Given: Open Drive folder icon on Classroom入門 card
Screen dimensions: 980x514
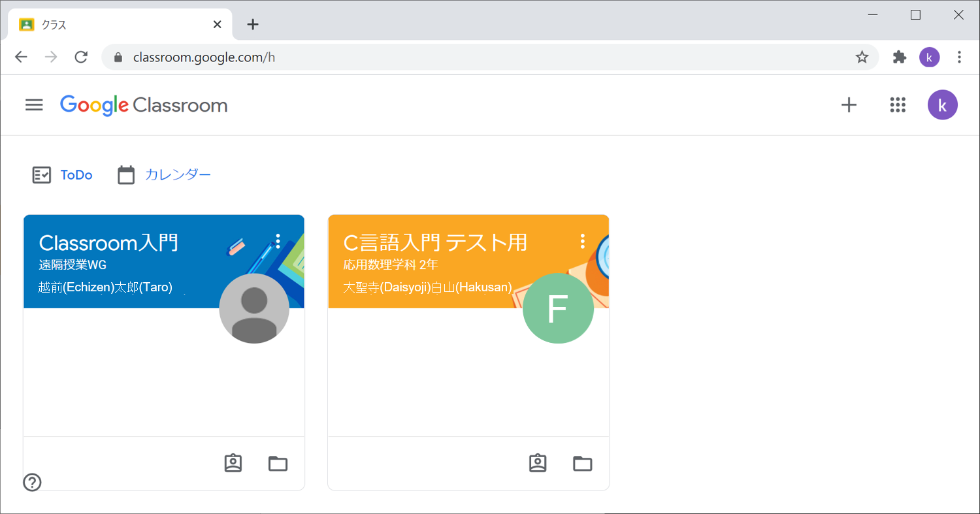Looking at the screenshot, I should [278, 464].
